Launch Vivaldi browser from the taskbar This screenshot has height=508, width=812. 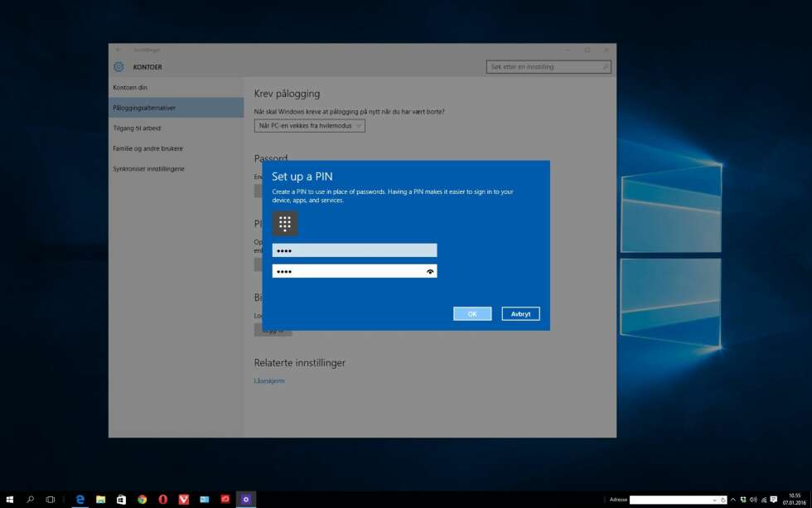point(183,499)
